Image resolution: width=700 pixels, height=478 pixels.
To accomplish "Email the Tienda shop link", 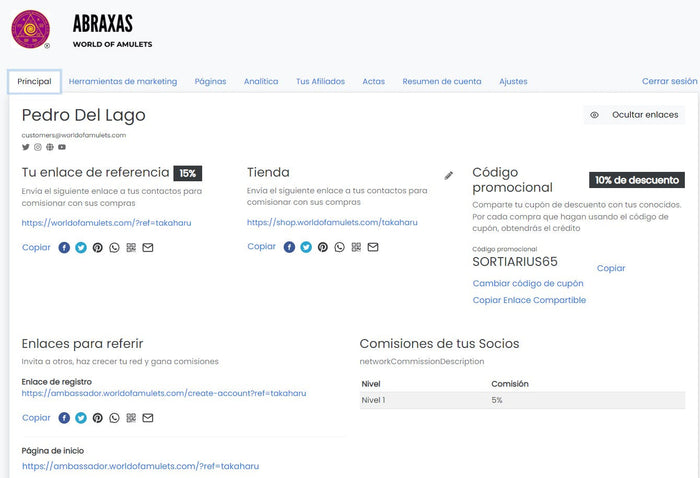I will click(x=373, y=247).
